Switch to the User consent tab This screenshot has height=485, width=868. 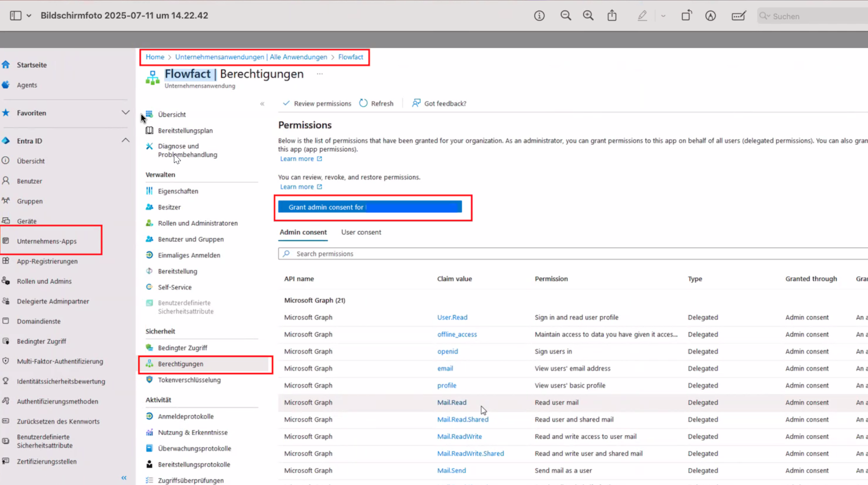coord(361,232)
